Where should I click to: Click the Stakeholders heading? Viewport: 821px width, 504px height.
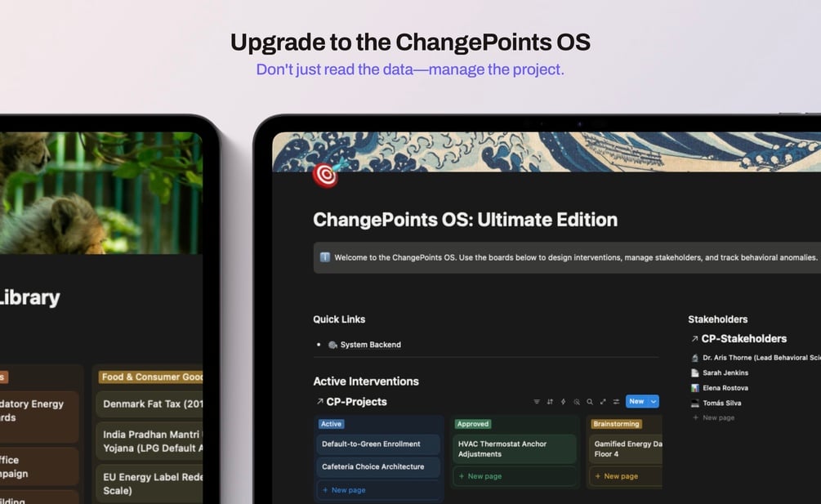click(x=718, y=319)
